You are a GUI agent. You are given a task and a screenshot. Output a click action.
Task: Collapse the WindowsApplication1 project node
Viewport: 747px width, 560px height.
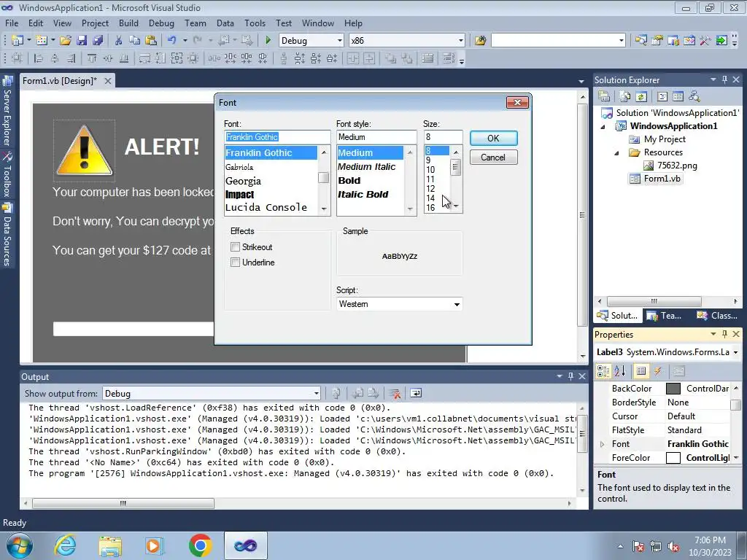point(603,127)
